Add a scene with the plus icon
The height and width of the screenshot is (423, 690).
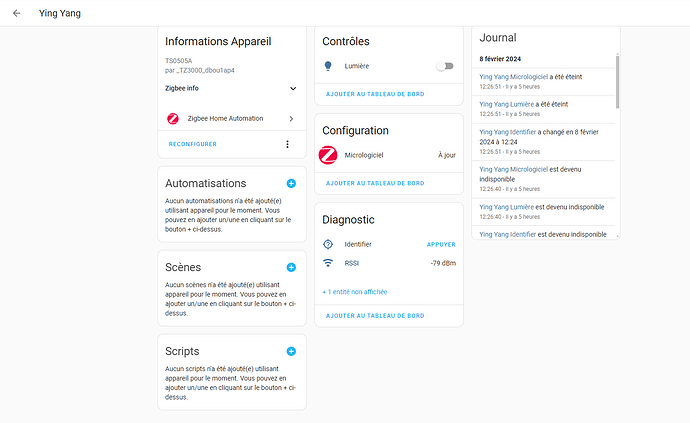click(291, 268)
